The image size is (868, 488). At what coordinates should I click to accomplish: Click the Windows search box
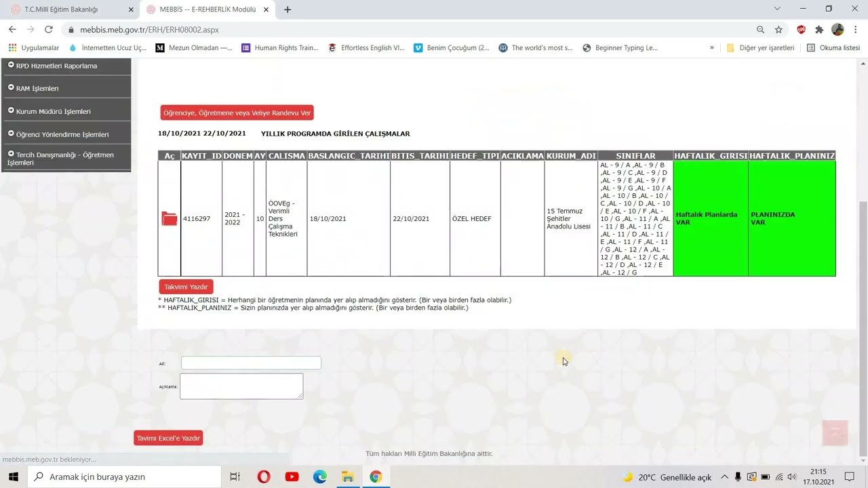(124, 476)
